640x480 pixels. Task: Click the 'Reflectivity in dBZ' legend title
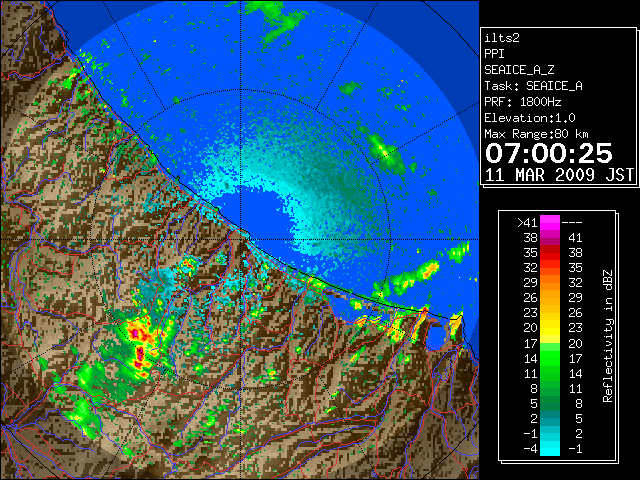[607, 336]
